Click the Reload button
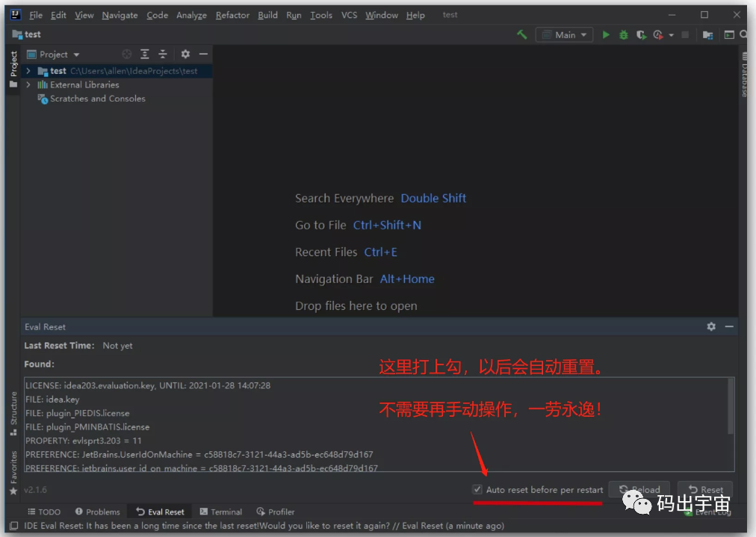Image resolution: width=756 pixels, height=537 pixels. point(639,489)
